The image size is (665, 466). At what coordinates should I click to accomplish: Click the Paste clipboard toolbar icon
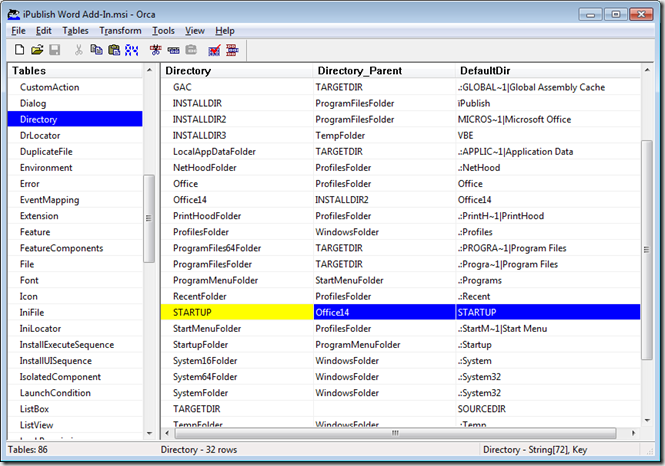[x=114, y=50]
